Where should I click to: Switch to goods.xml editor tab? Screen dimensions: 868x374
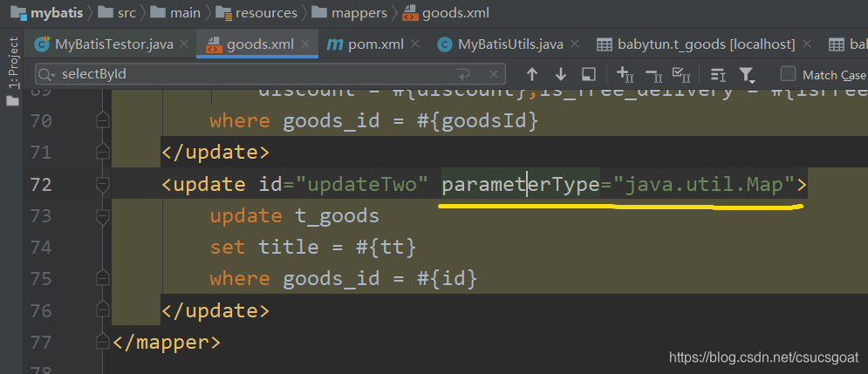[x=257, y=44]
